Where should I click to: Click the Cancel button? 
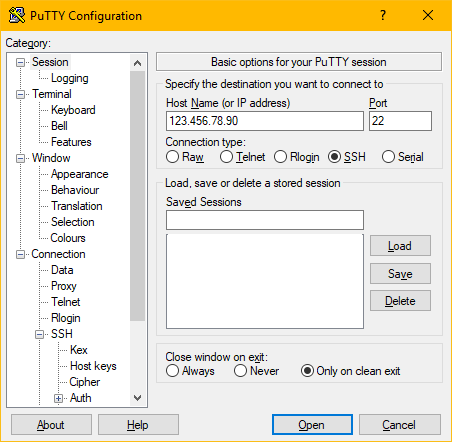click(x=400, y=425)
